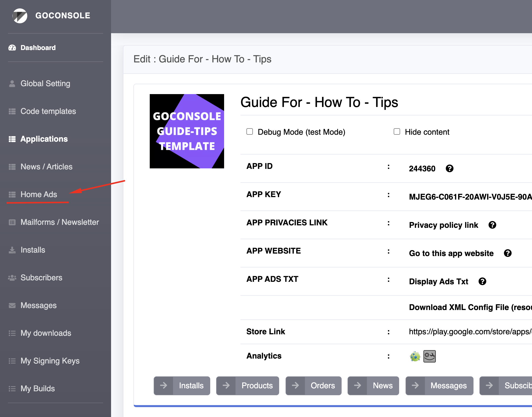
Task: Open the analytics settings gear icon
Action: click(x=430, y=356)
